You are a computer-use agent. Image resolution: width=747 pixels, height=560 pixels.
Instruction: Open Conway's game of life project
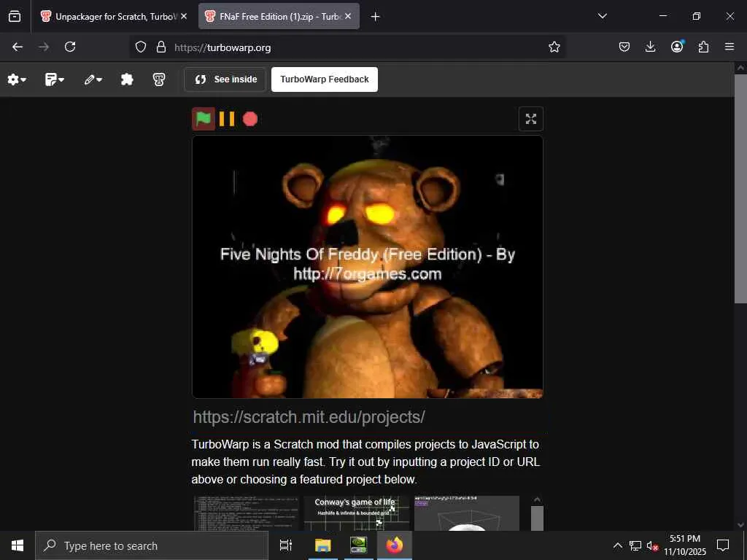pos(356,513)
